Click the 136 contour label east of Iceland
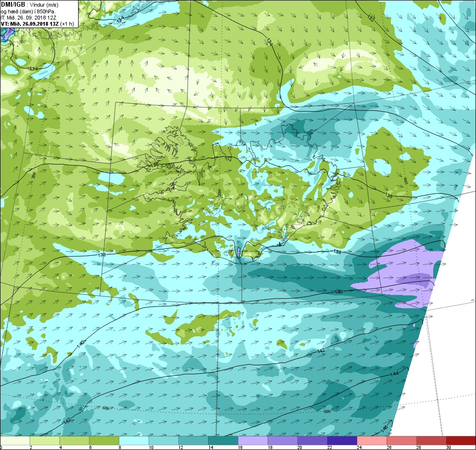The height and width of the screenshot is (450, 476). 388,196
